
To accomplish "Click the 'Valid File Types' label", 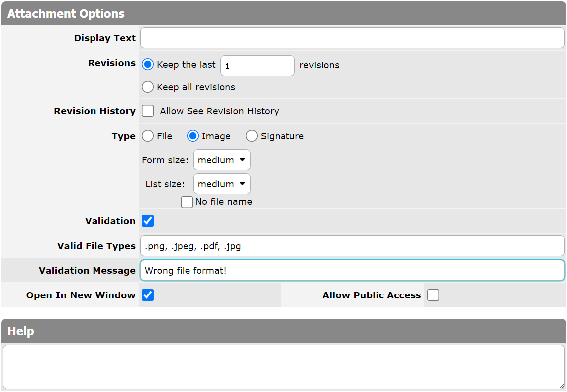I will click(96, 246).
